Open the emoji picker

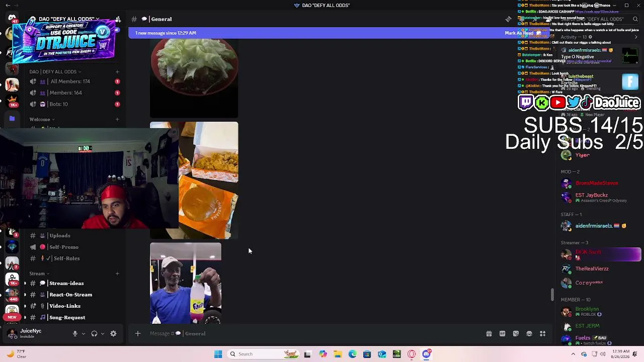click(x=529, y=333)
